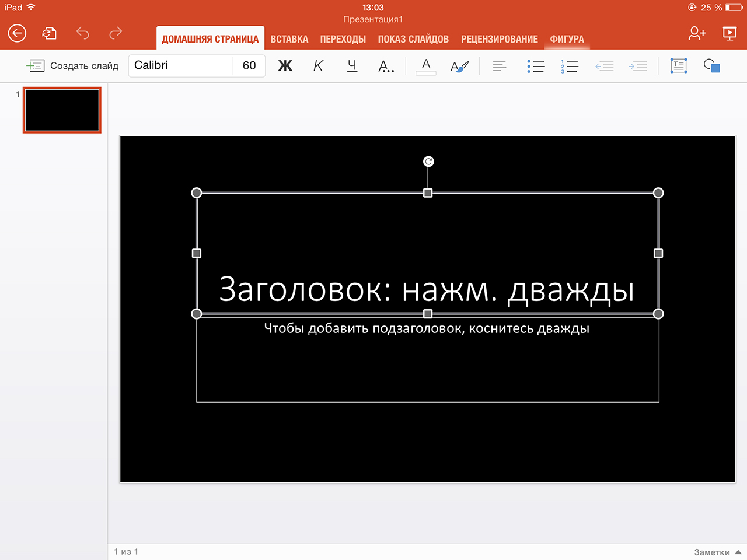Click the redo arrow
This screenshot has width=747, height=560.
[x=116, y=33]
